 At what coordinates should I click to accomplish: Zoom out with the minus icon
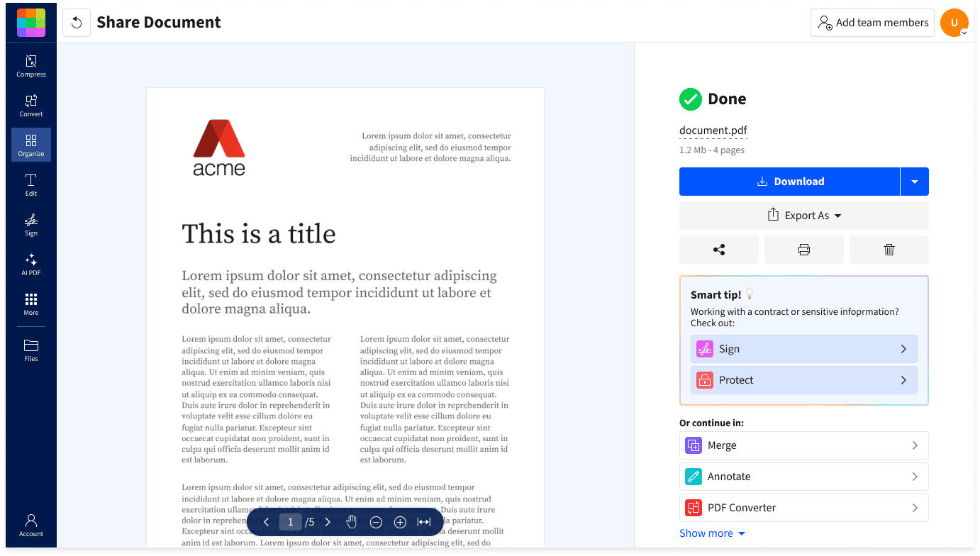pos(376,522)
